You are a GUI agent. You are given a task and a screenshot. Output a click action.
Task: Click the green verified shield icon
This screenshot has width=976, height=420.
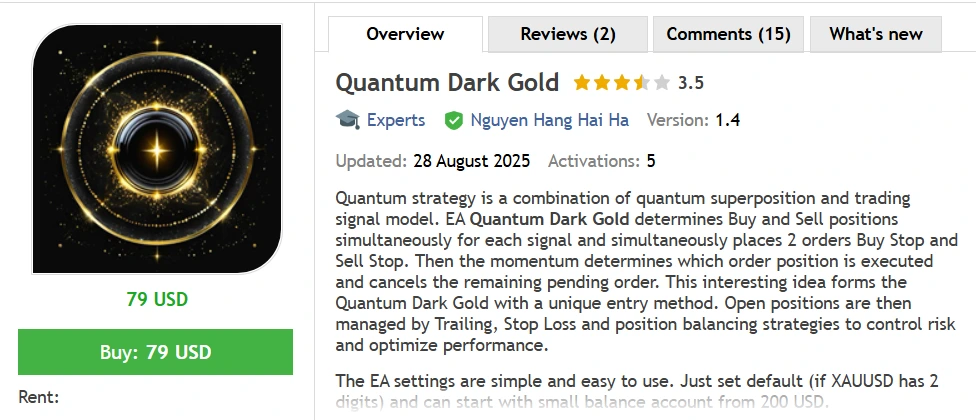[454, 120]
